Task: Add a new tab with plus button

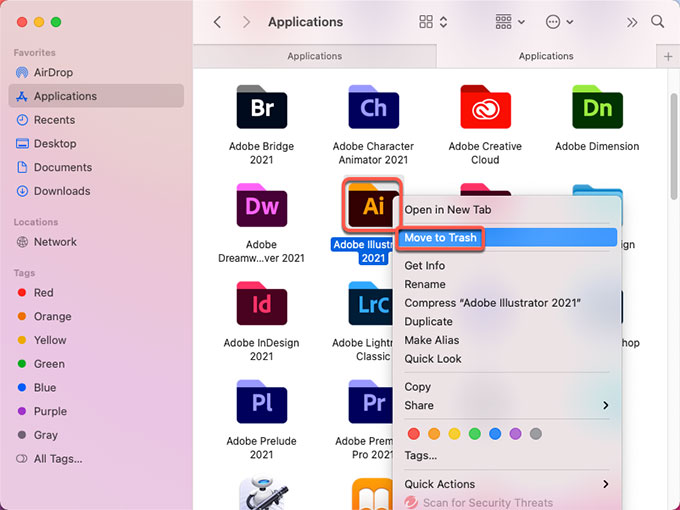Action: click(x=668, y=56)
